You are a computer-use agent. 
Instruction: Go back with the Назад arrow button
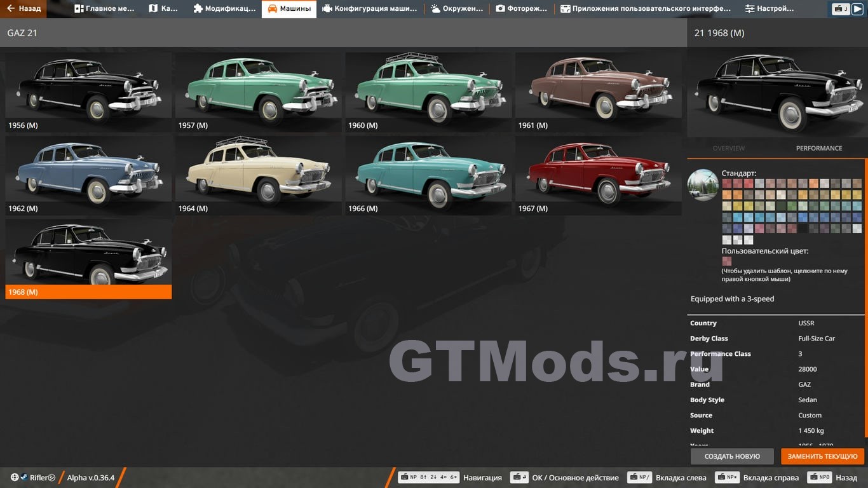click(x=24, y=9)
